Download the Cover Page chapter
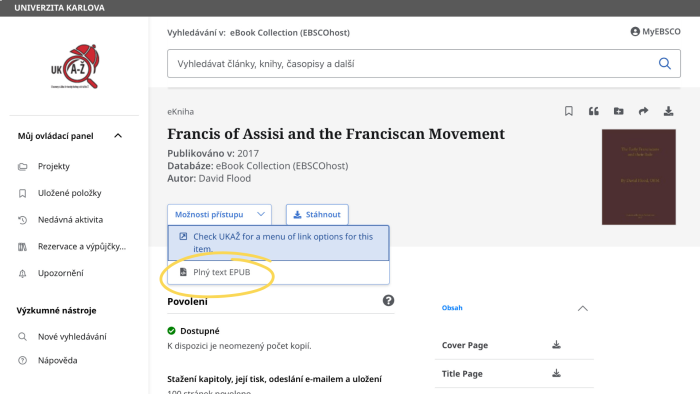Viewport: 700px width, 394px height. click(556, 344)
